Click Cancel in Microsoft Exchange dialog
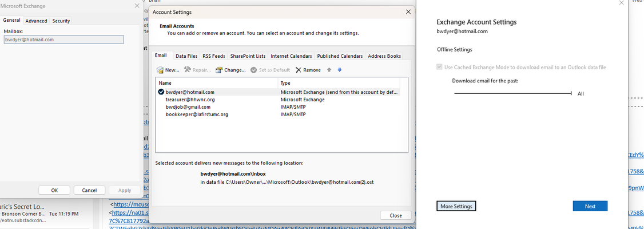 90,190
